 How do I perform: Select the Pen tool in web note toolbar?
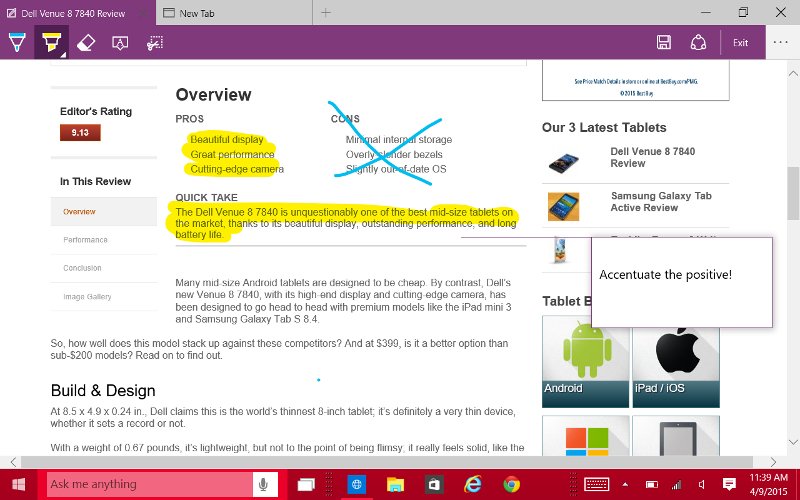tap(17, 42)
